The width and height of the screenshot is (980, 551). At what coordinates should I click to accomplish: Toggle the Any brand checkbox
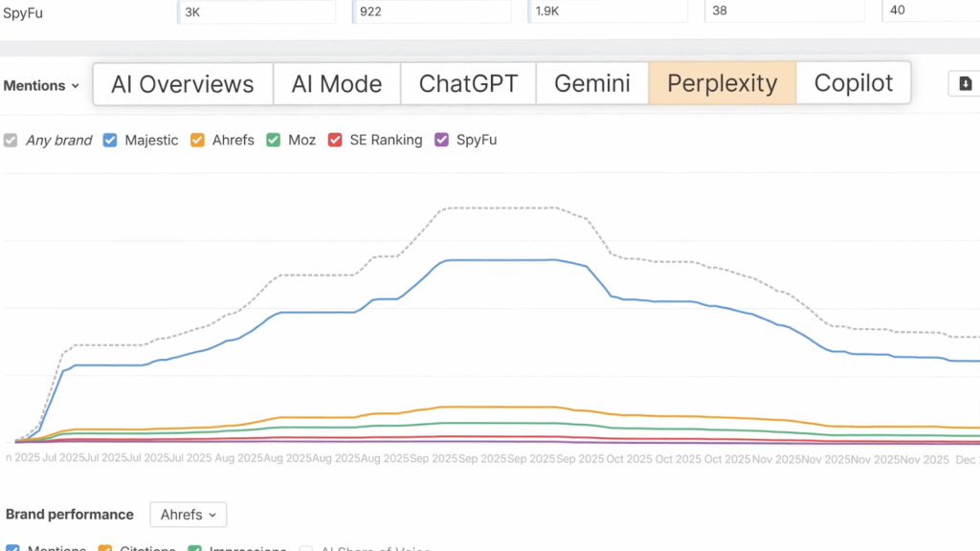tap(11, 141)
